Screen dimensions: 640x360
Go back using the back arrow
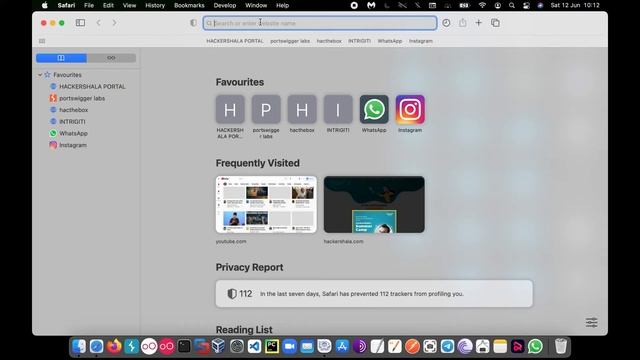pyautogui.click(x=98, y=23)
